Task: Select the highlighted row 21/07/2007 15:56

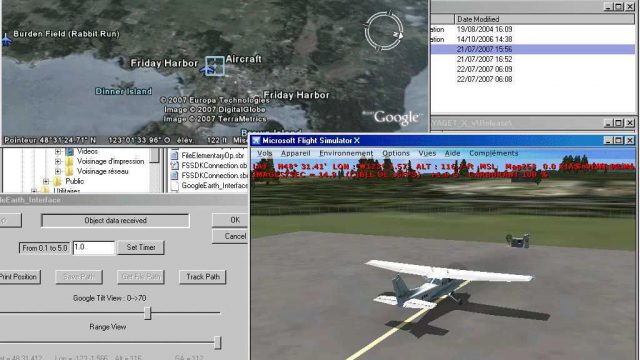Action: pos(533,49)
